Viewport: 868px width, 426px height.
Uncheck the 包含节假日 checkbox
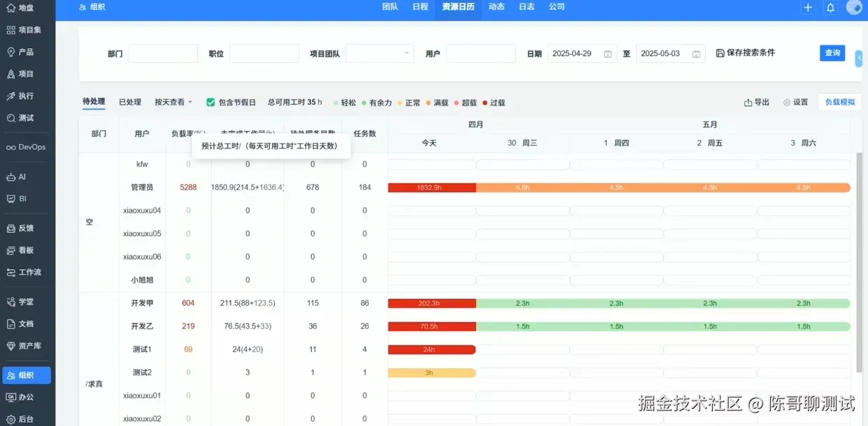click(x=210, y=101)
